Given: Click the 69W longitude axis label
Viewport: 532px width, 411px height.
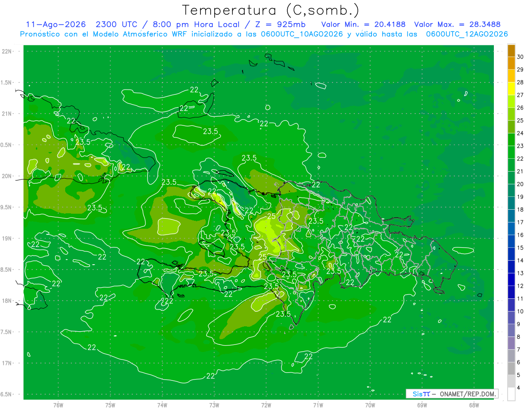Looking at the screenshot, I should (x=422, y=405).
